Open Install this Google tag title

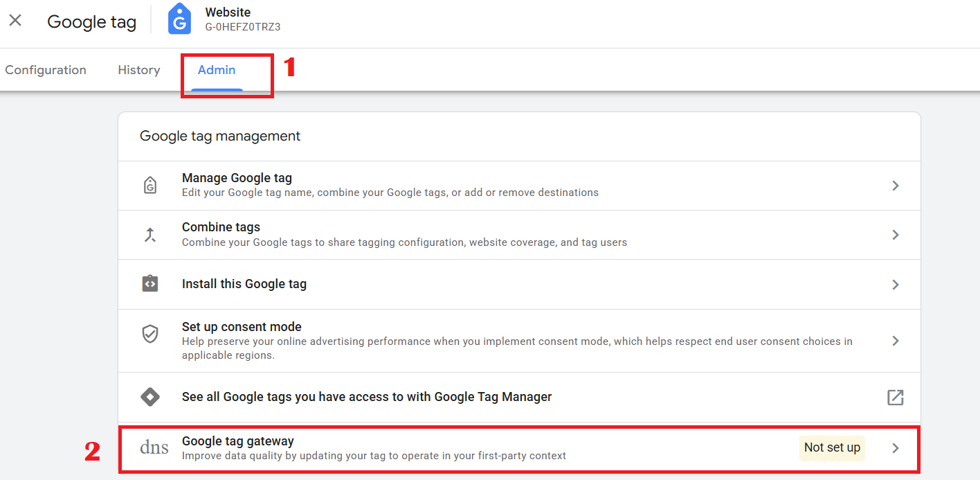[244, 284]
